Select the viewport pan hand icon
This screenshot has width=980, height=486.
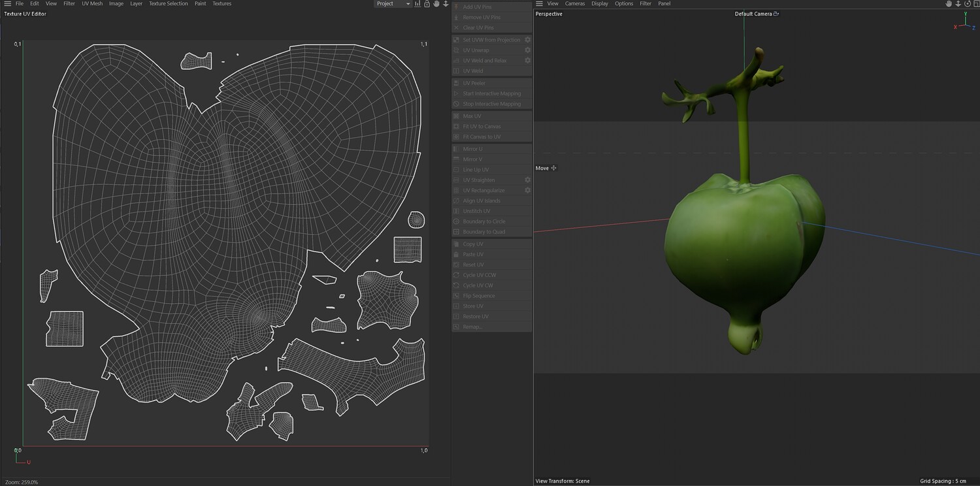coord(949,4)
